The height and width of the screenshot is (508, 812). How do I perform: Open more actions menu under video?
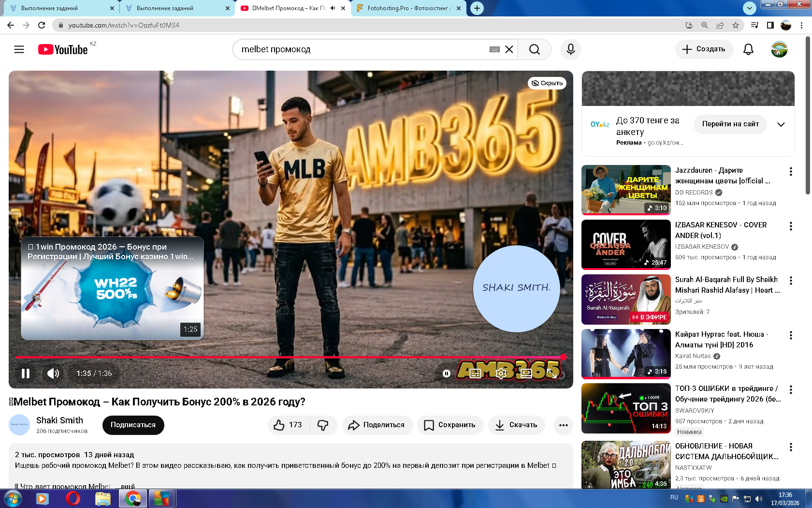pos(563,425)
